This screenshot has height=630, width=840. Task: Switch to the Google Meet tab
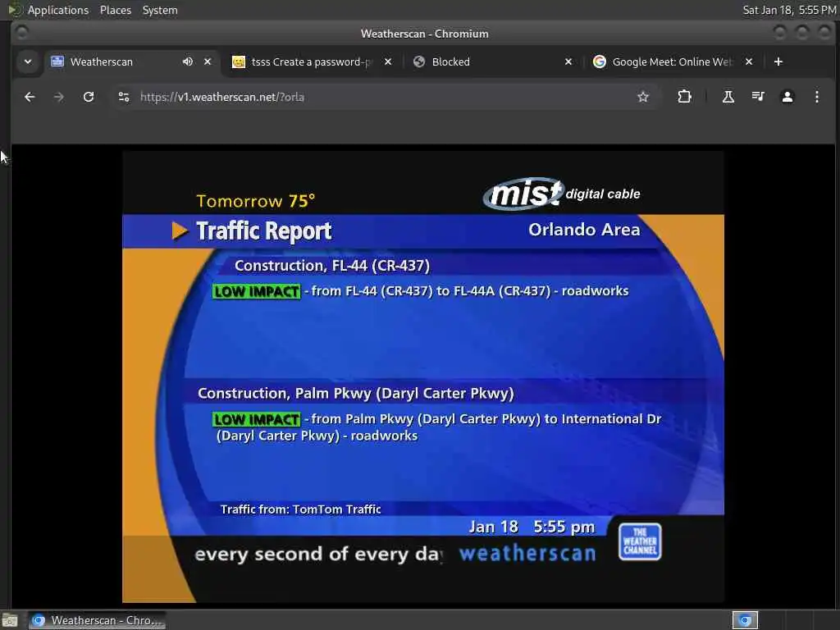pos(672,62)
